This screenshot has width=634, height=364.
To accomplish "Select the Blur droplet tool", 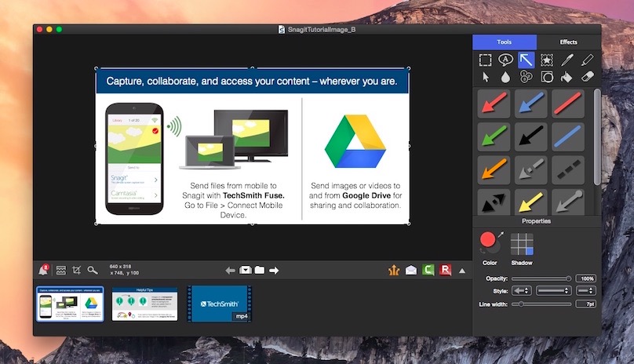I will pos(505,77).
